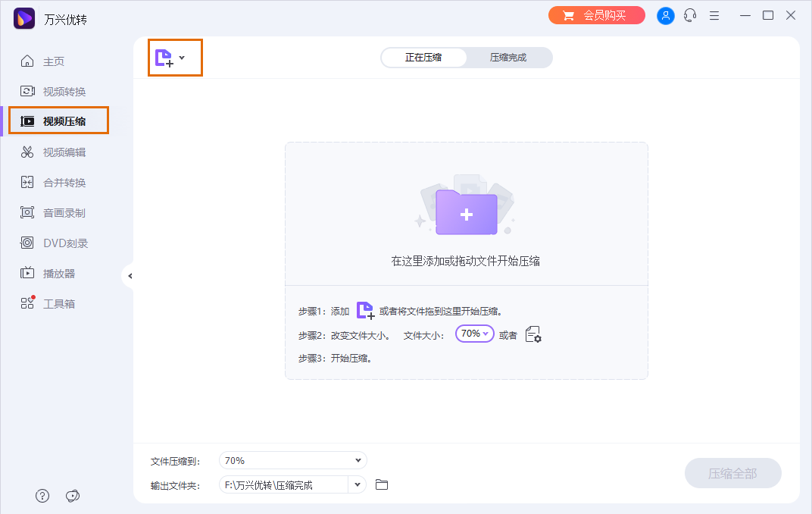Select the 视频编辑 video editor

[x=58, y=151]
